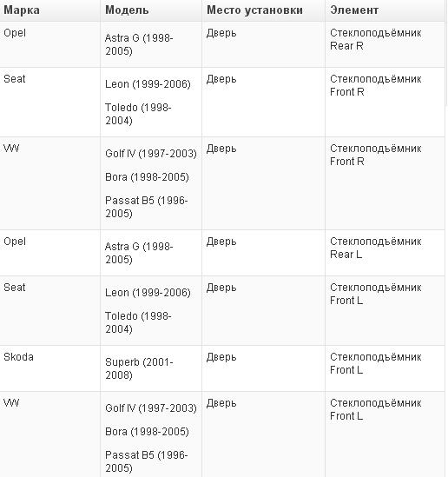Click second Toledo (1998-2004) entry
The height and width of the screenshot is (477, 448).
[138, 322]
